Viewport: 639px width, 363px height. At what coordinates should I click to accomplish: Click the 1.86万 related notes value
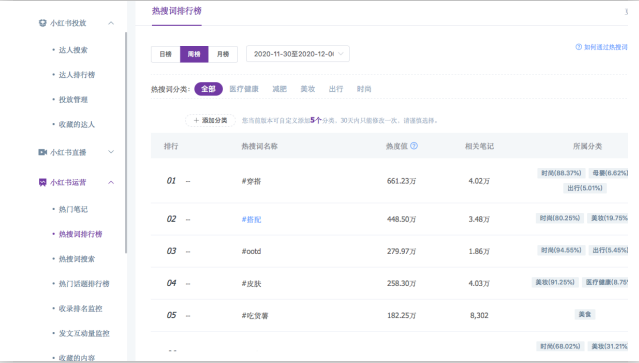coord(479,251)
